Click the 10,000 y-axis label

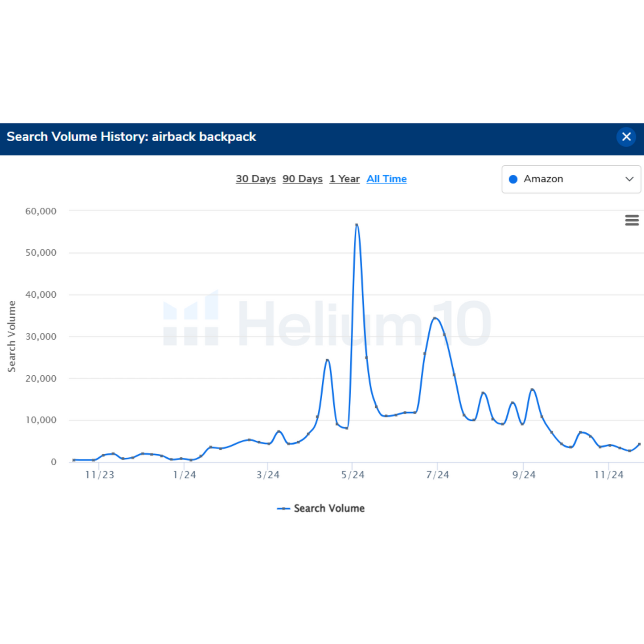(x=41, y=420)
